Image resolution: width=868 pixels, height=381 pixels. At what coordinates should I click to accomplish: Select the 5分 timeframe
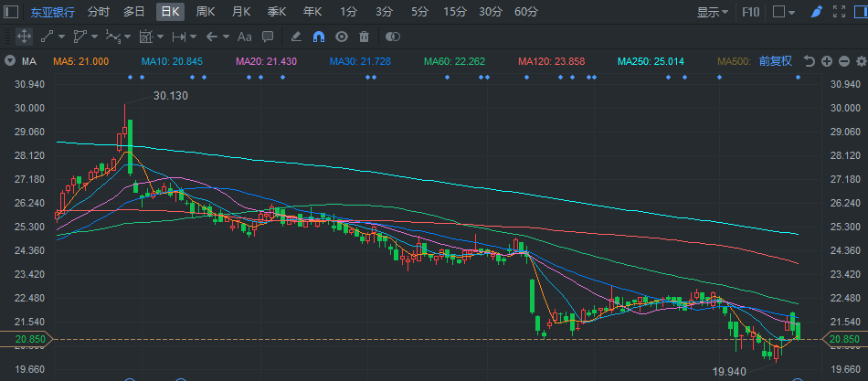click(x=419, y=12)
